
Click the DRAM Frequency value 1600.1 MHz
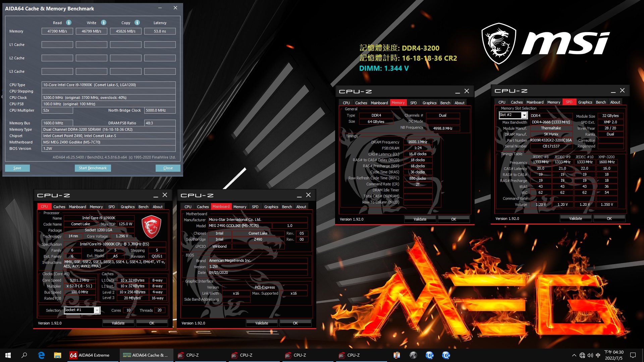point(418,142)
